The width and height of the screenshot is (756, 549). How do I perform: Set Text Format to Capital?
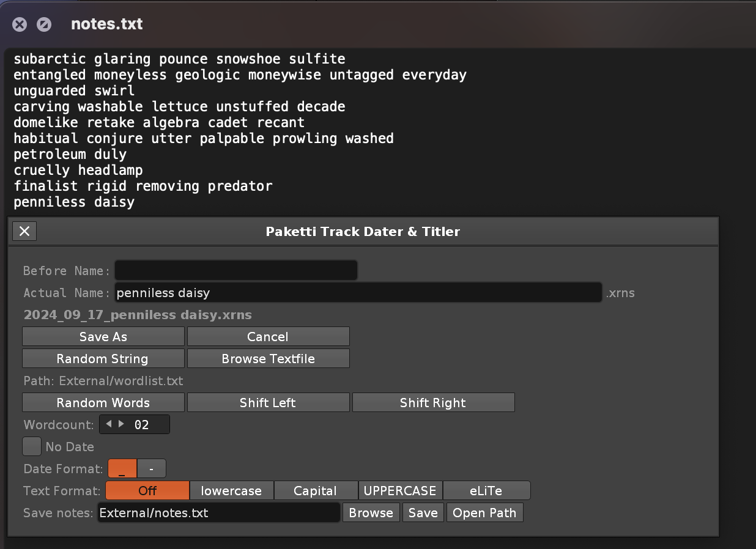[315, 491]
